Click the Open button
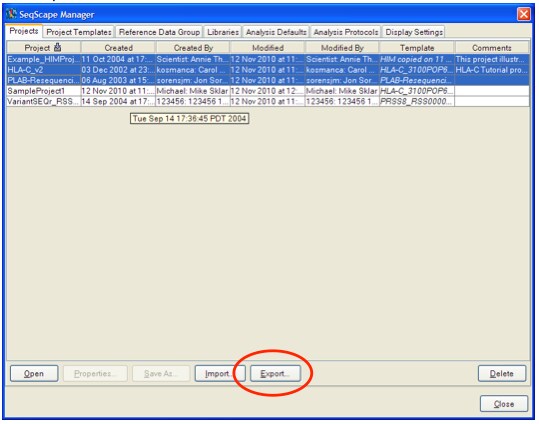Viewport: 539px width, 424px height. click(x=34, y=373)
